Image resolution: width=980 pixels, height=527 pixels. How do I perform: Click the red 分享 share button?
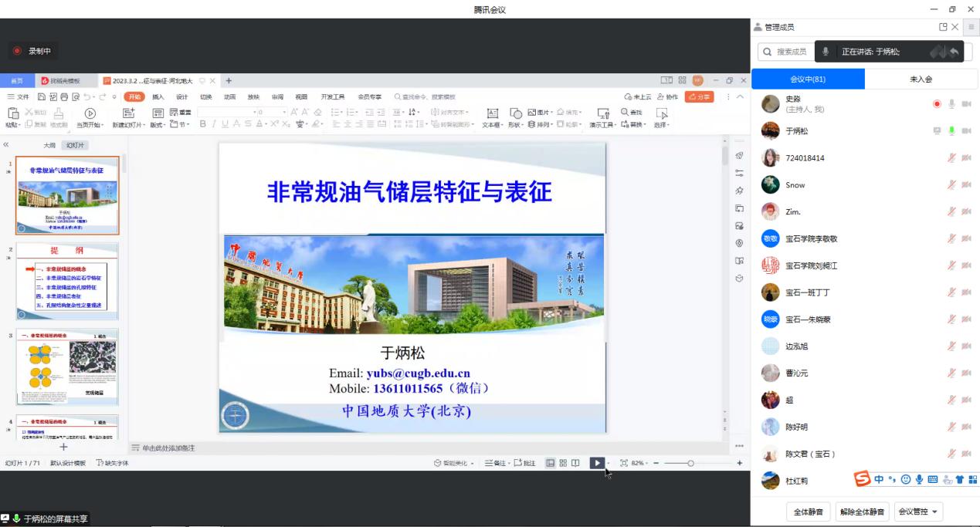(699, 97)
